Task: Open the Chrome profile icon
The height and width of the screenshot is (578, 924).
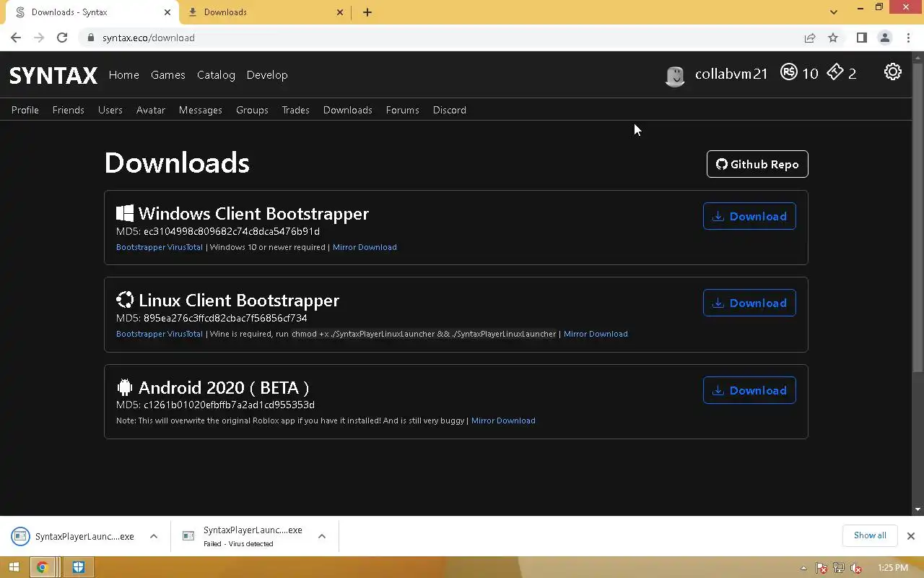Action: pos(884,38)
